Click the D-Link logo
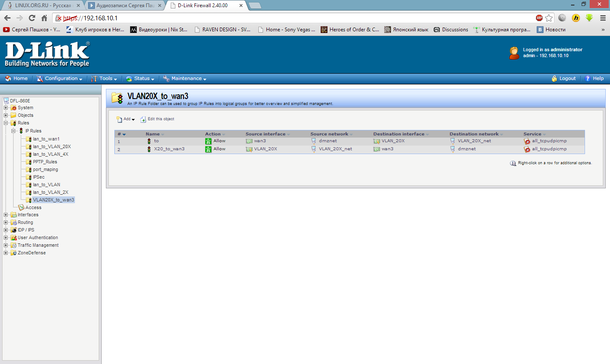610x364 pixels. click(47, 54)
